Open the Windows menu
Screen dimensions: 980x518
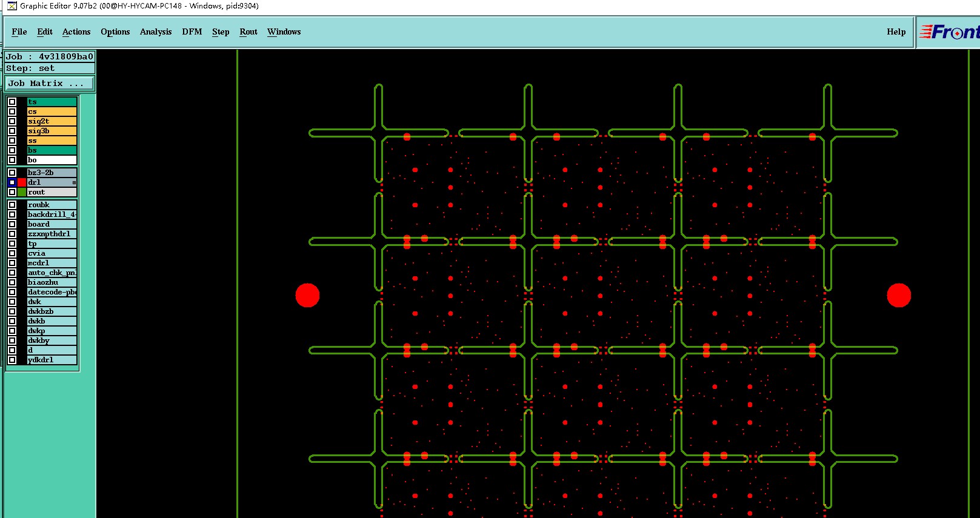click(x=284, y=32)
